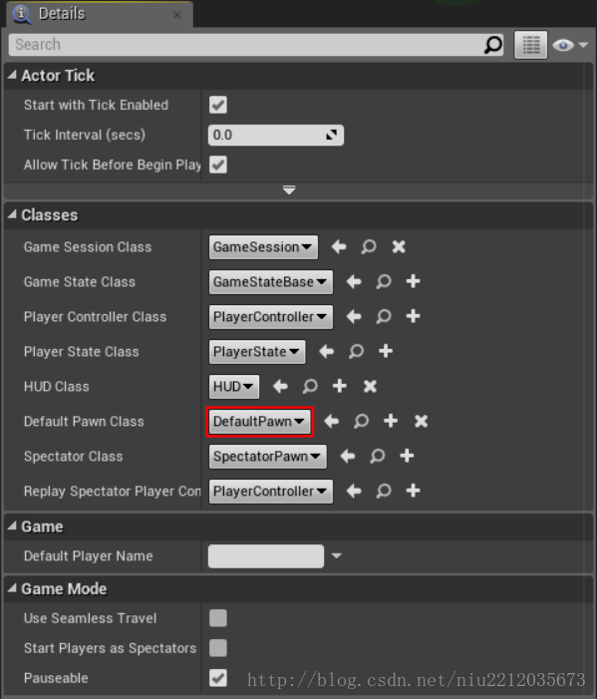Browse to Replay Spectator Player Controller asset
The image size is (597, 700).
click(384, 491)
